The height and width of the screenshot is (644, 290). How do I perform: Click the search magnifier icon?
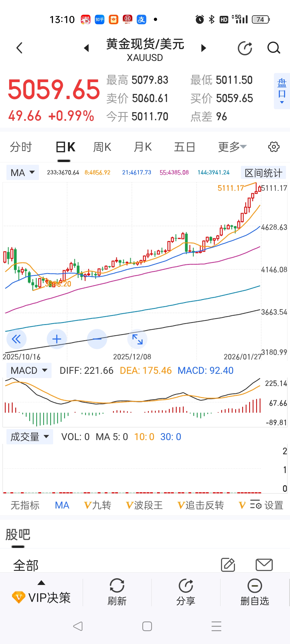(274, 48)
